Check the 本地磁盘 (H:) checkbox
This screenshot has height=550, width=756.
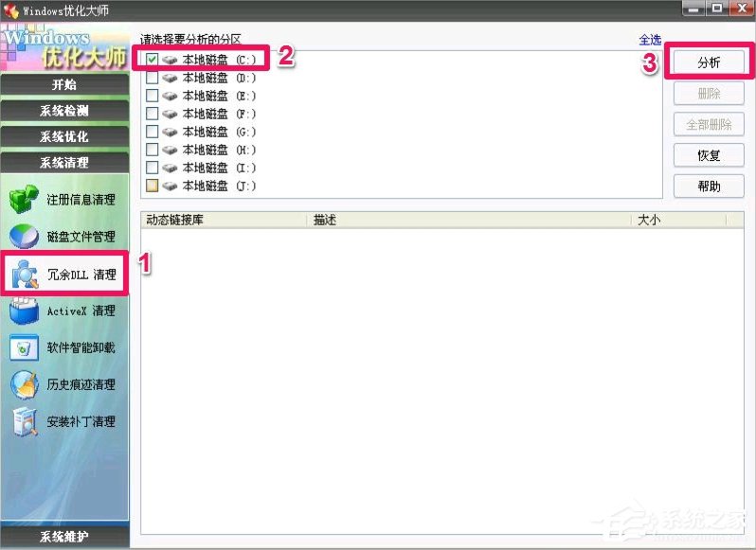coord(152,150)
